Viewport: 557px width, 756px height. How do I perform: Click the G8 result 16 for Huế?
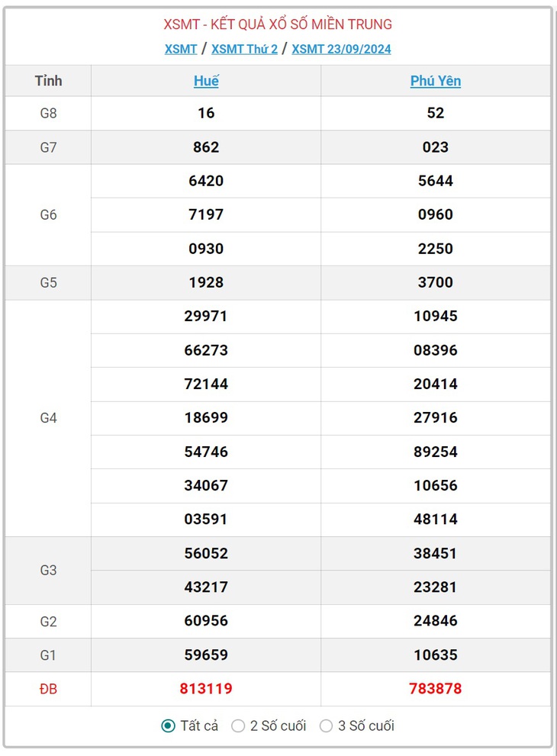pyautogui.click(x=206, y=113)
